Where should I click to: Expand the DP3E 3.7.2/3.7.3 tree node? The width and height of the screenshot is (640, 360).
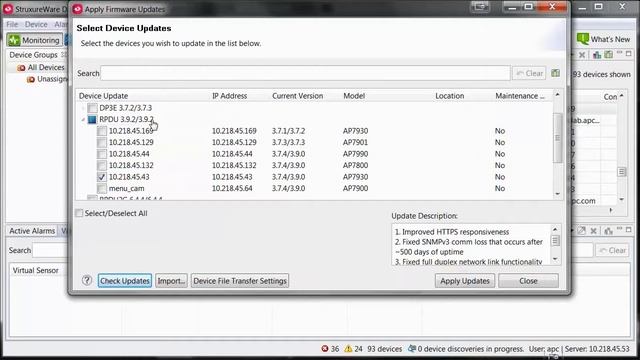[x=83, y=108]
